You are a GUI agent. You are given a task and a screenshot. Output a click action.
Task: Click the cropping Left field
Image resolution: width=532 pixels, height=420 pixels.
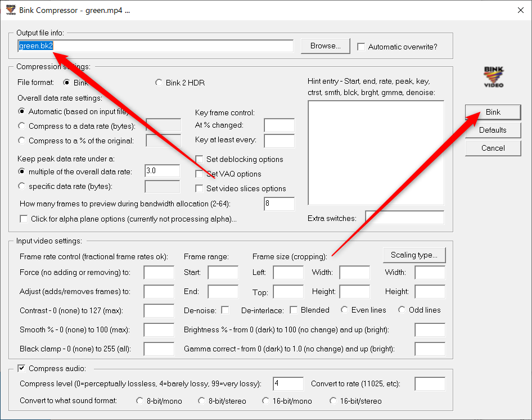point(288,273)
